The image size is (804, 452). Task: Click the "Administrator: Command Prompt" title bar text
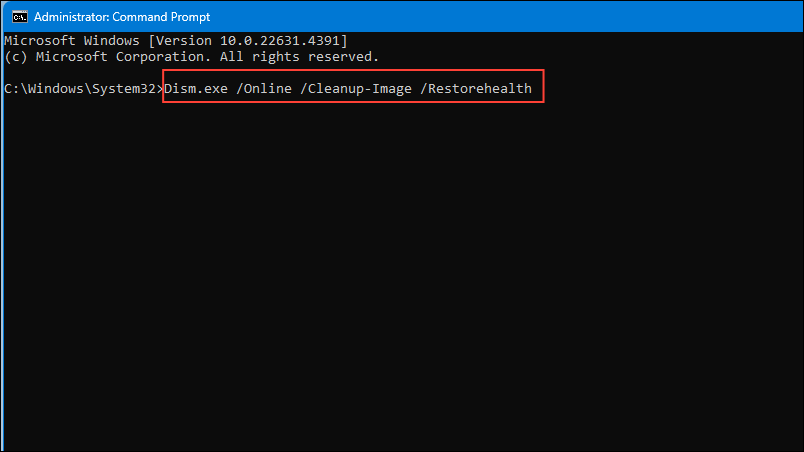122,17
